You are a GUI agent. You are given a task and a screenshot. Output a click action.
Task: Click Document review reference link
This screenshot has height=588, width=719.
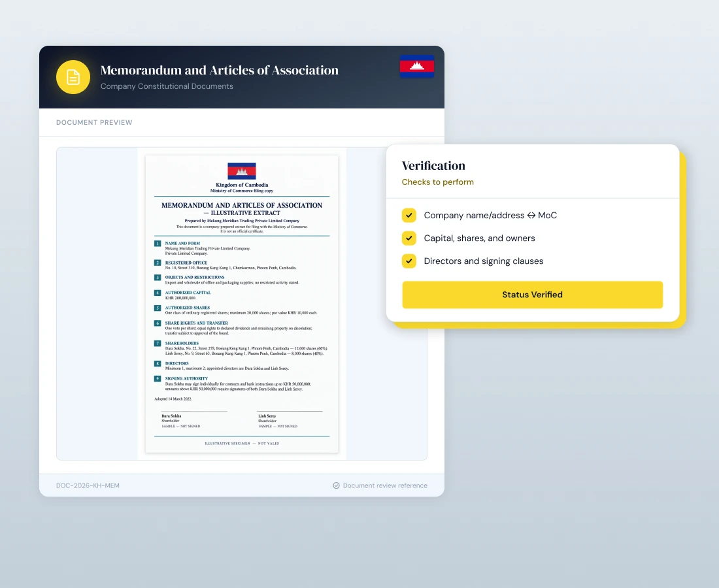point(385,485)
